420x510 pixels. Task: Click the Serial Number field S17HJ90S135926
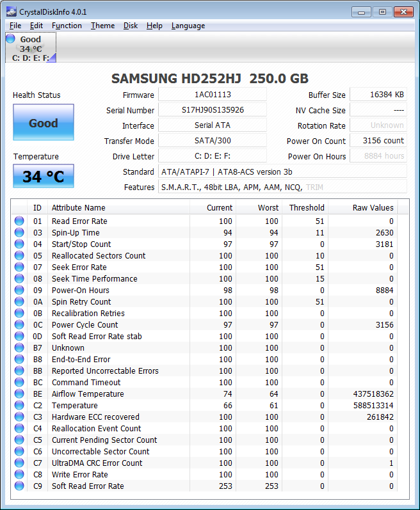(213, 109)
